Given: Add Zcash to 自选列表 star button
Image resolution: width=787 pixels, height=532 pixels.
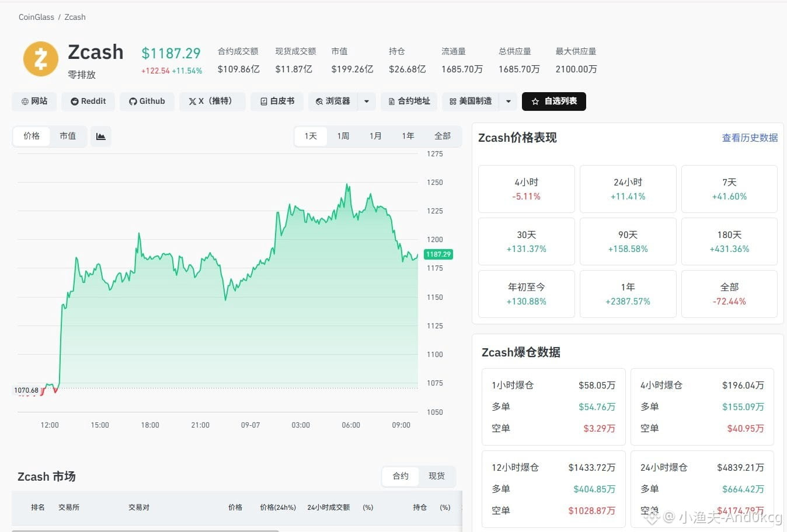Looking at the screenshot, I should click(x=553, y=101).
